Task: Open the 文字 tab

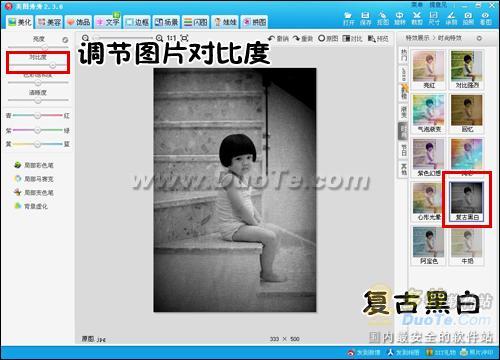Action: pos(108,22)
